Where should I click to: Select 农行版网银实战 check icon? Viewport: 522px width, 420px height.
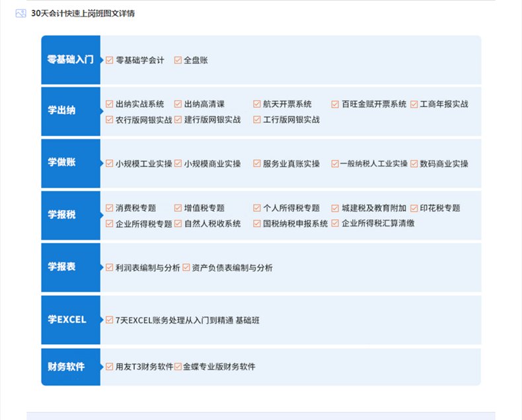(x=110, y=120)
